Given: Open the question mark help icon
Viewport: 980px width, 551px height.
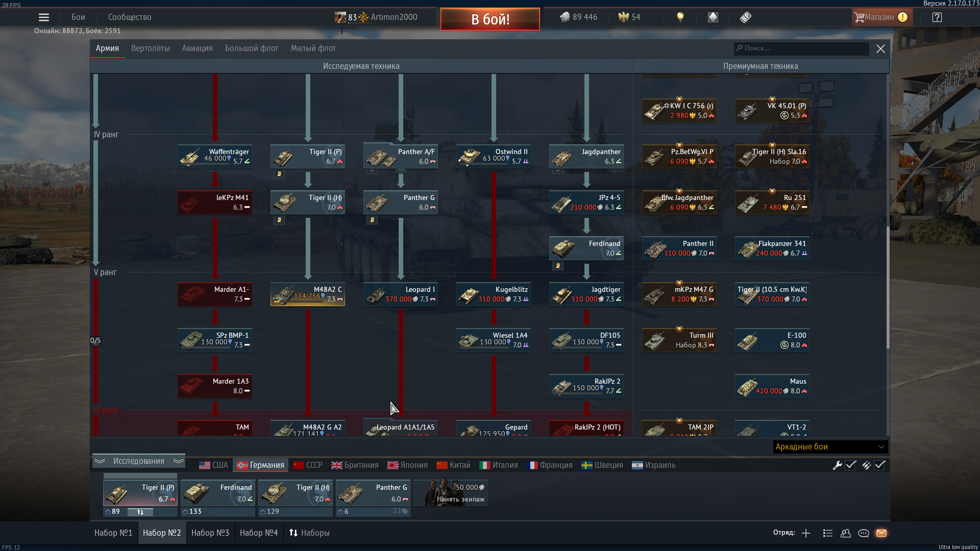Looking at the screenshot, I should (x=937, y=17).
